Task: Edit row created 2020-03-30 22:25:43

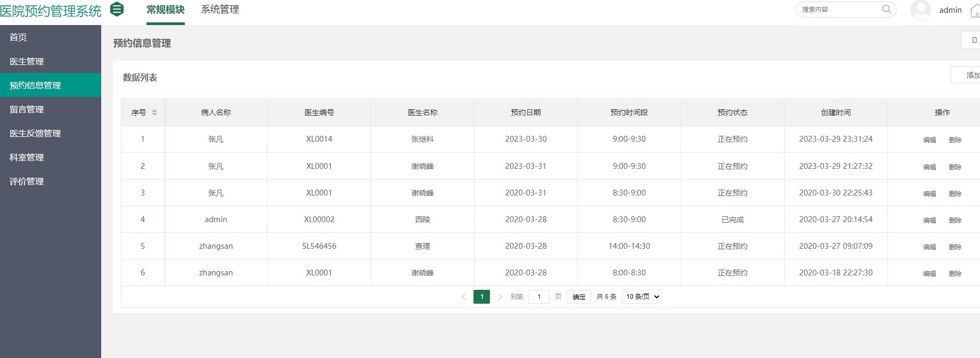Action: 929,193
